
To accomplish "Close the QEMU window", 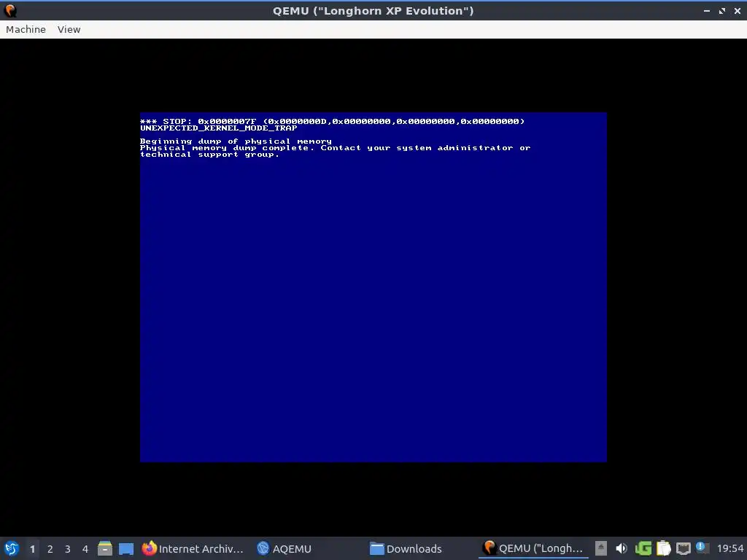I will (x=737, y=10).
